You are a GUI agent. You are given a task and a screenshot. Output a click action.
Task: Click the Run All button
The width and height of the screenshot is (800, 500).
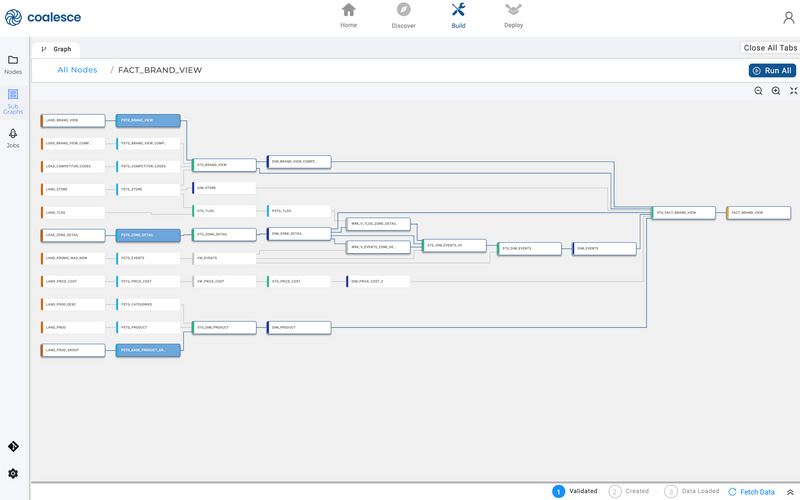(772, 70)
